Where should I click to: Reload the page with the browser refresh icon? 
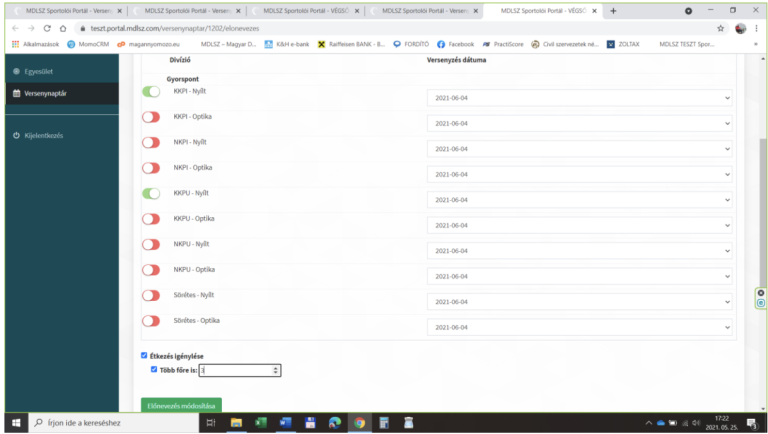(x=47, y=28)
